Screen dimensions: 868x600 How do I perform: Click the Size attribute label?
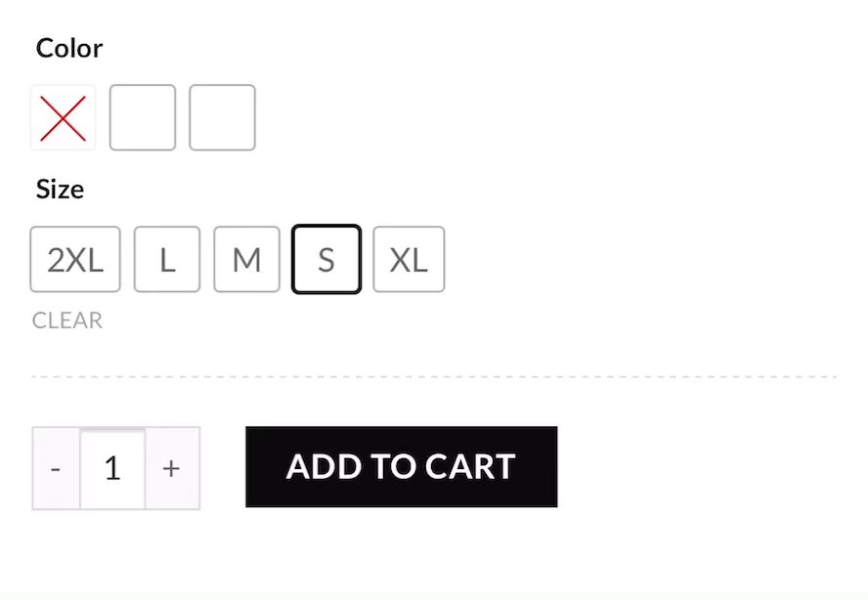60,189
